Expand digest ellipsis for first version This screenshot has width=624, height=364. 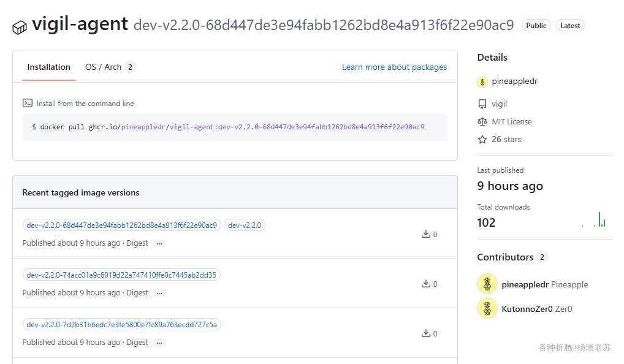click(159, 243)
